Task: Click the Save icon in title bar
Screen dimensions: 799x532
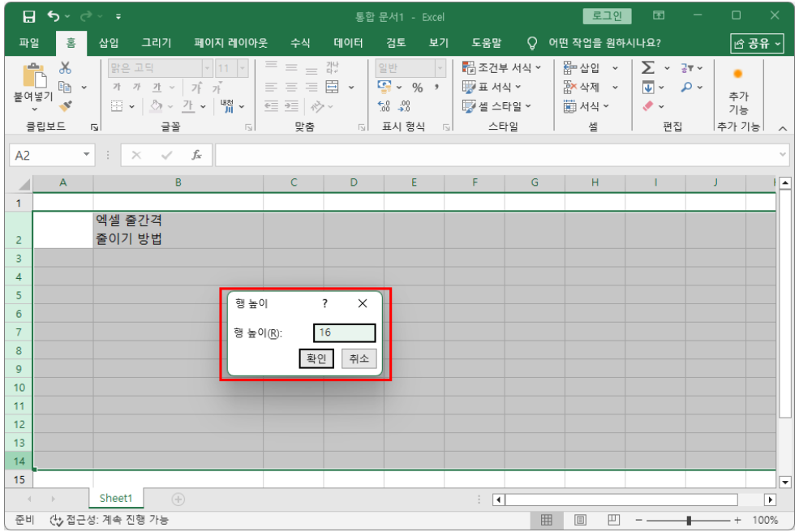Action: [x=29, y=16]
